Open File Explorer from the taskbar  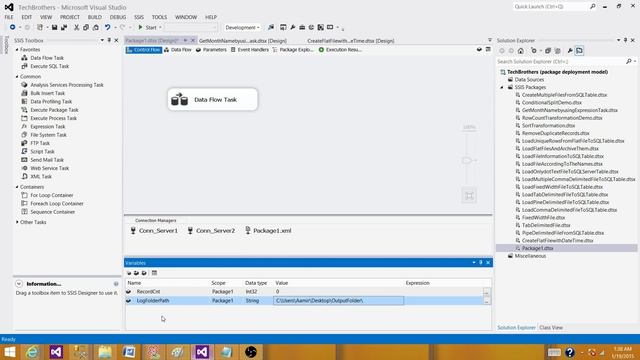point(105,351)
